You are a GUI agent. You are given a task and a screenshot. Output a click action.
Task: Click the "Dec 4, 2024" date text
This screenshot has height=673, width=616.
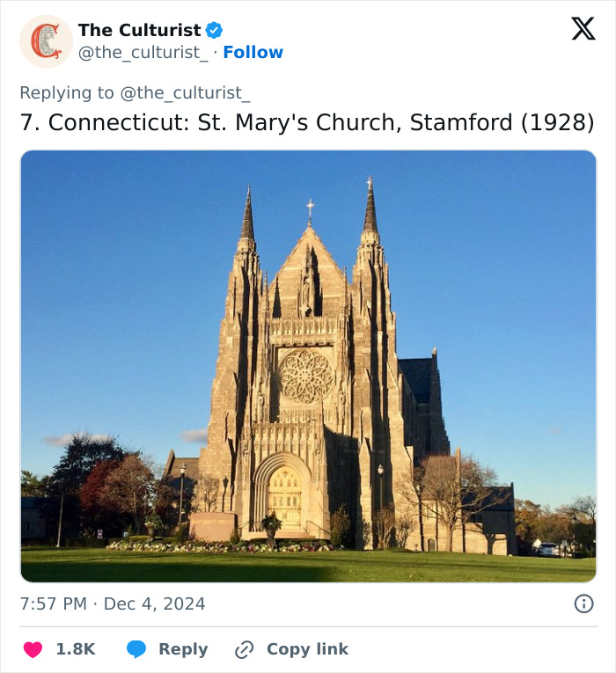(155, 604)
